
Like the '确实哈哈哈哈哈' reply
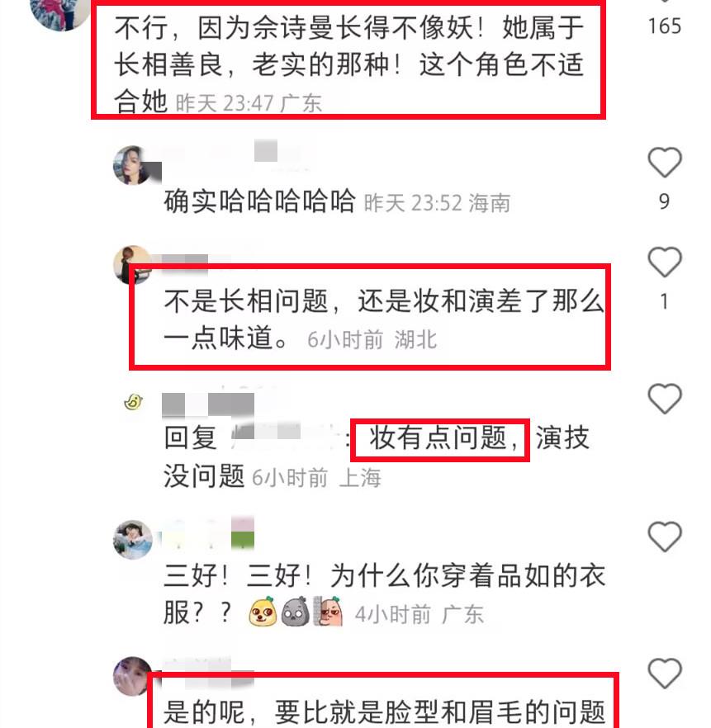(x=665, y=162)
